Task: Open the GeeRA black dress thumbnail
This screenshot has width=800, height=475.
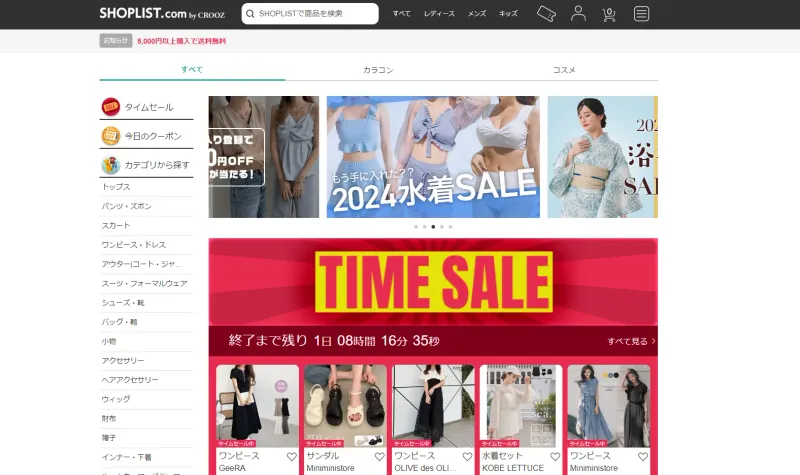Action: [258, 406]
